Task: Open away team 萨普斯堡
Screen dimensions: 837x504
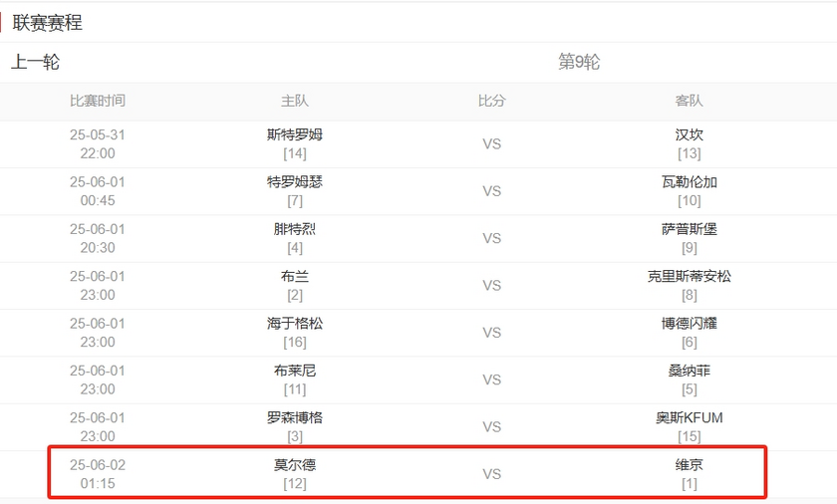Action: [x=690, y=229]
